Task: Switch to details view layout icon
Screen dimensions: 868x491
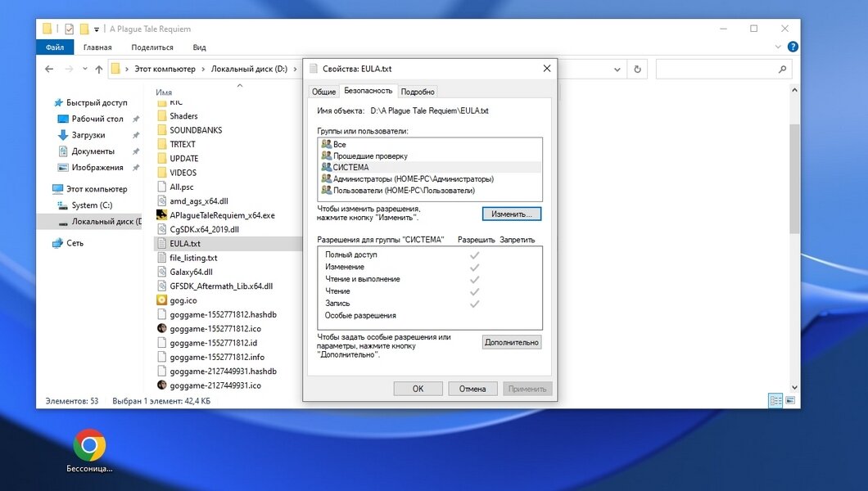Action: [x=775, y=400]
